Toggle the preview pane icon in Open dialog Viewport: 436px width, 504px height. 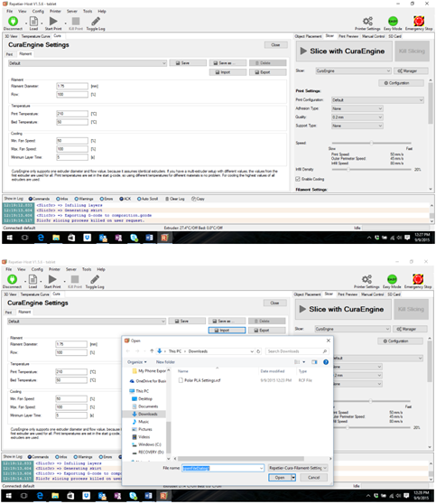pos(314,362)
